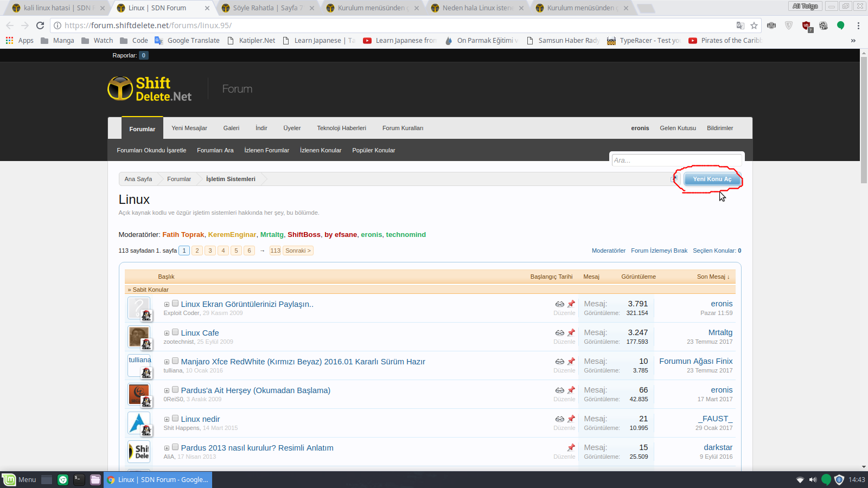Open uBlock Origin extension icon
Viewport: 868px width, 488px height.
pos(807,25)
